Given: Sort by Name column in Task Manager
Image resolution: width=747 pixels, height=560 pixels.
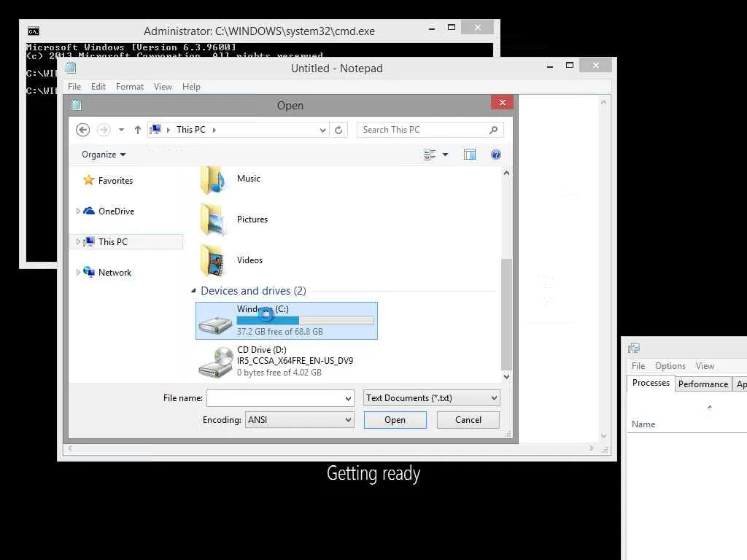Looking at the screenshot, I should pos(643,424).
